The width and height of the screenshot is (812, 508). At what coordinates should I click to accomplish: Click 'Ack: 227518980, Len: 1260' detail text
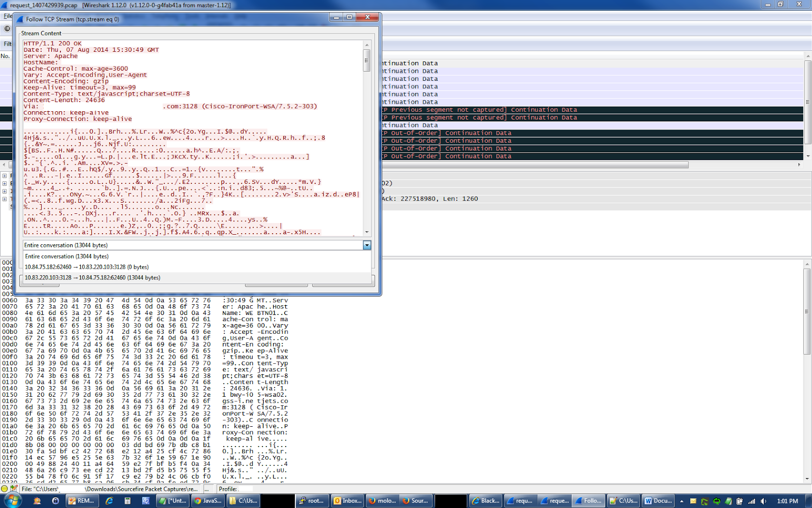coord(429,199)
